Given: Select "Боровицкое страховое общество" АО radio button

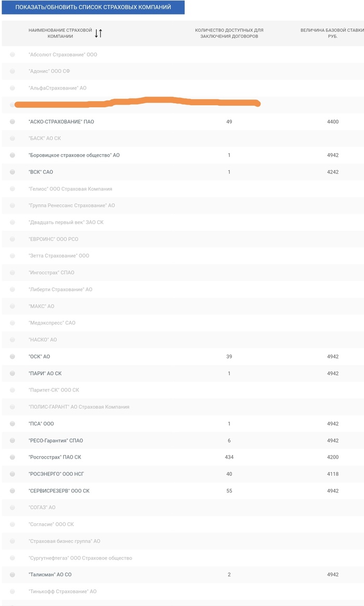Looking at the screenshot, I should coord(12,155).
